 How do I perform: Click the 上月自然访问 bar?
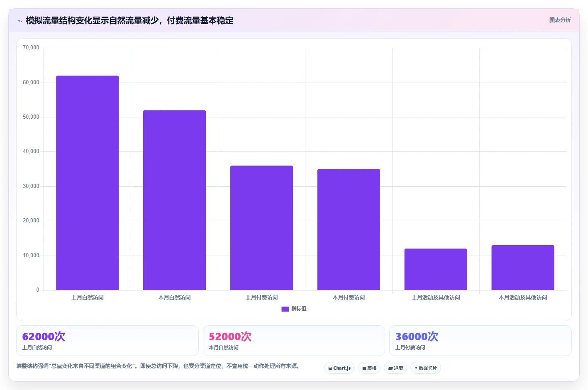[x=88, y=183]
